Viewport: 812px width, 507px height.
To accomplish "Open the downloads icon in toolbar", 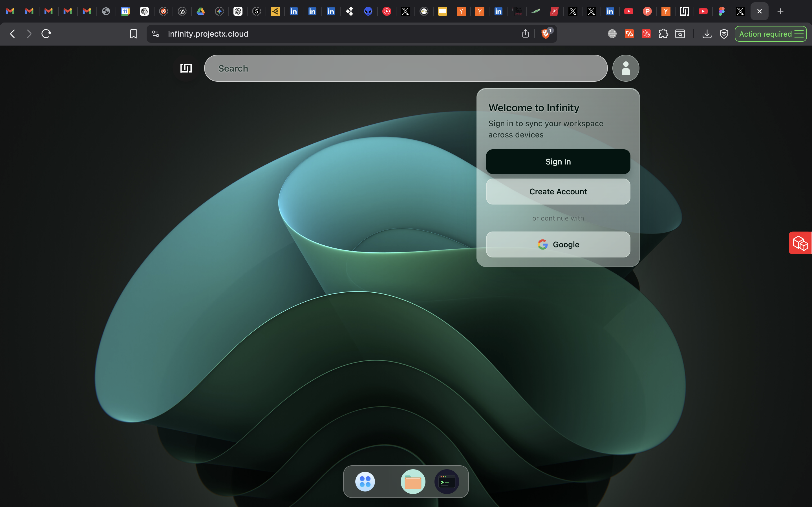I will point(707,34).
